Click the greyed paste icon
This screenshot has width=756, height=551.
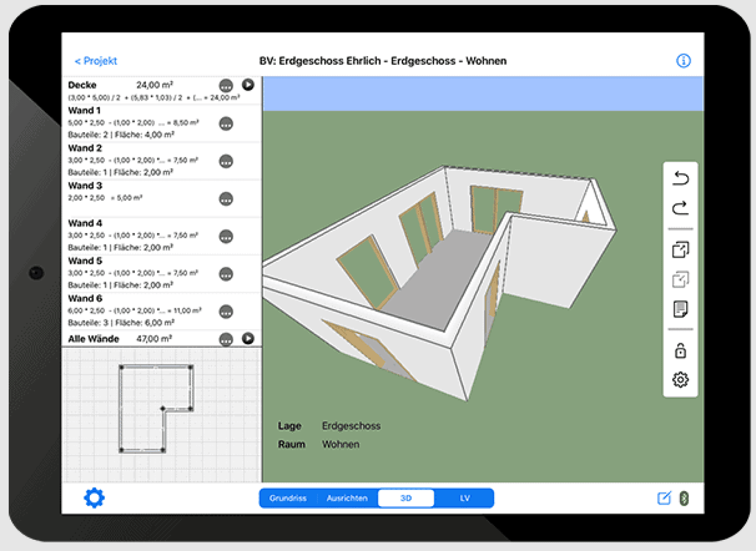pyautogui.click(x=680, y=279)
